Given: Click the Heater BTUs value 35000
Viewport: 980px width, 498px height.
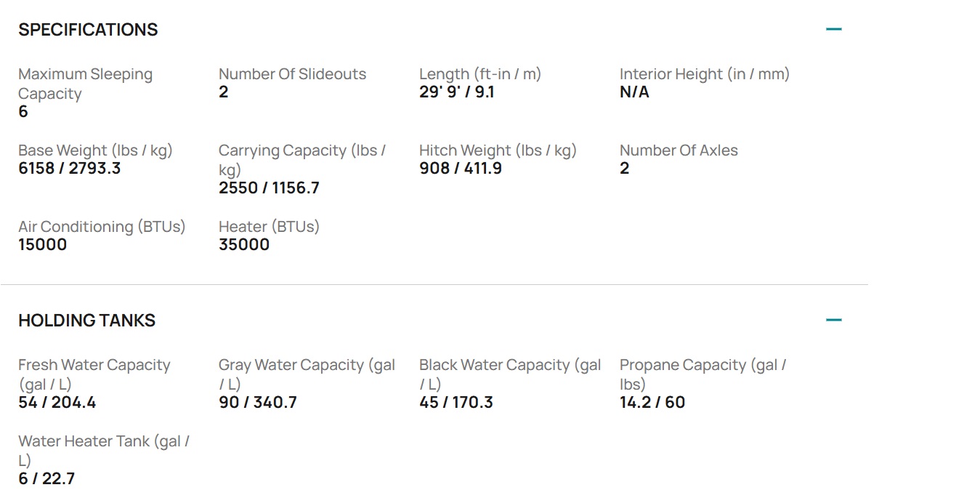Looking at the screenshot, I should coord(244,245).
